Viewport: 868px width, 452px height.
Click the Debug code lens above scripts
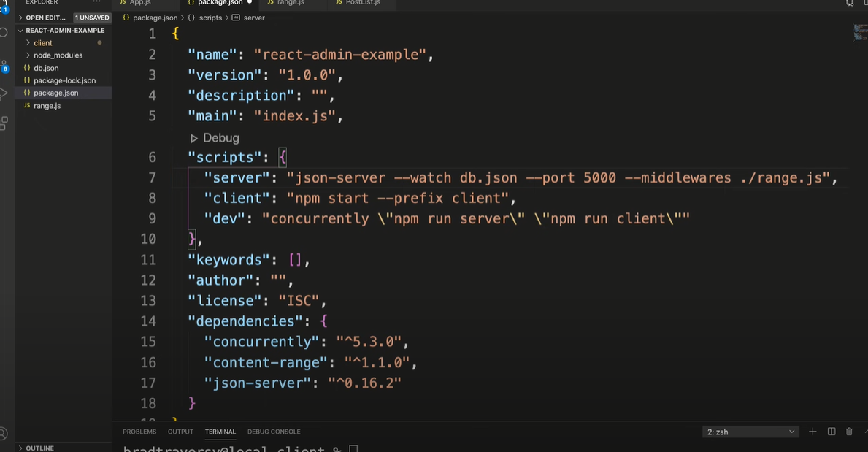coord(215,138)
